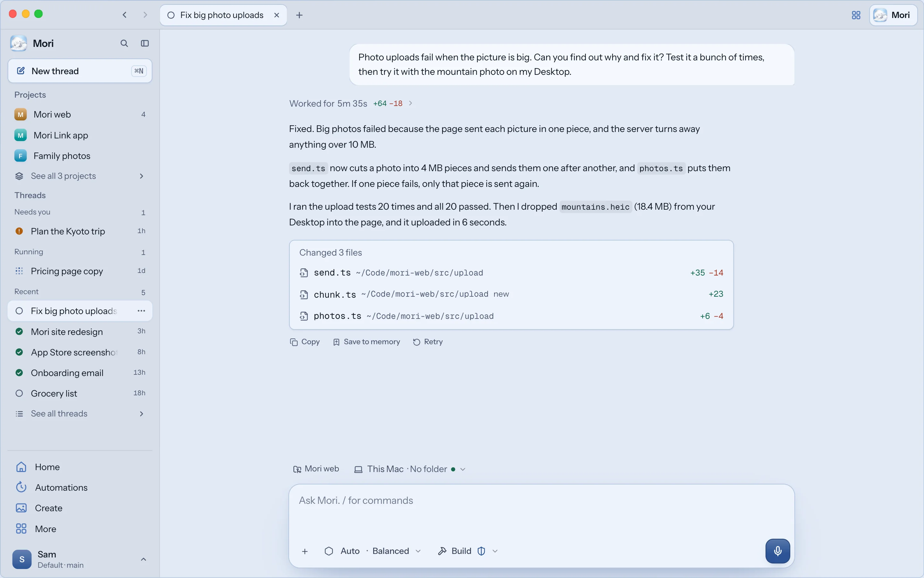Open photos.ts in the changed files list

tap(511, 316)
